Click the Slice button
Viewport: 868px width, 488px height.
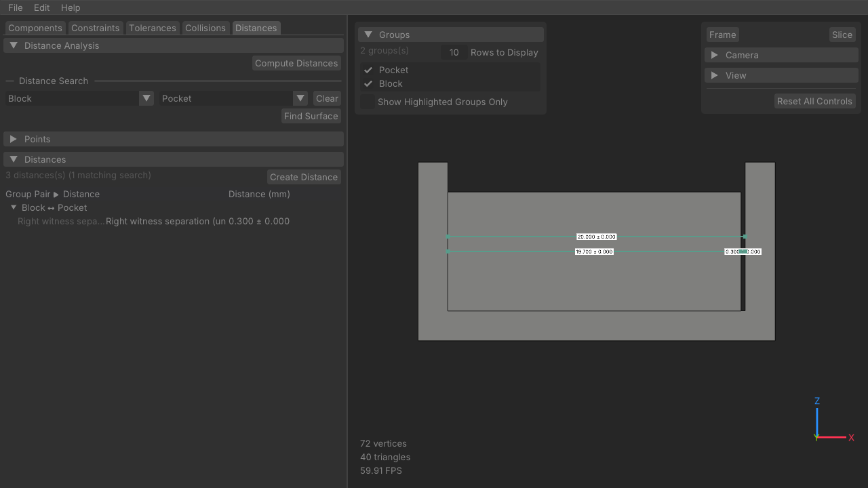coord(842,35)
